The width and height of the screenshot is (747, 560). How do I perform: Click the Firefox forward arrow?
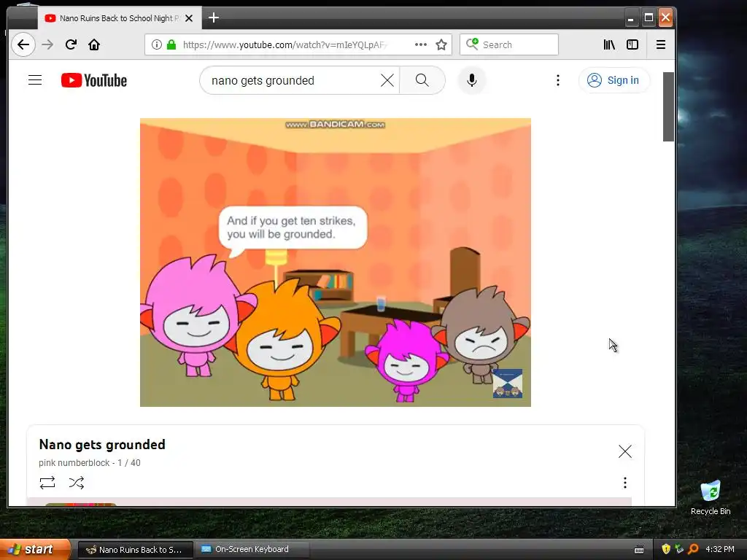coord(47,44)
